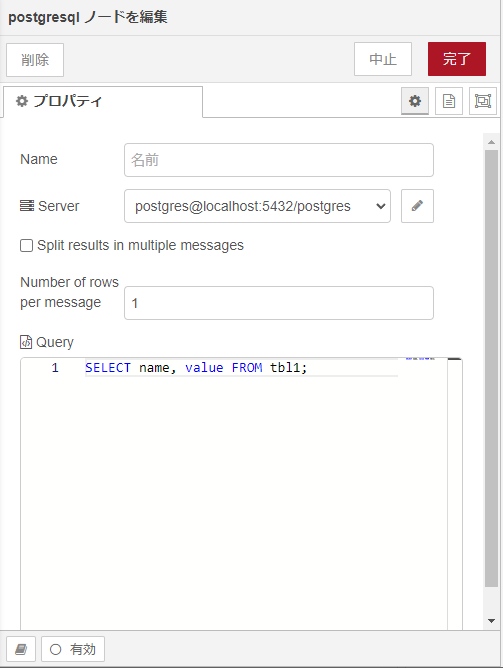The height and width of the screenshot is (668, 503).
Task: Click Number of rows per message field
Action: click(279, 303)
